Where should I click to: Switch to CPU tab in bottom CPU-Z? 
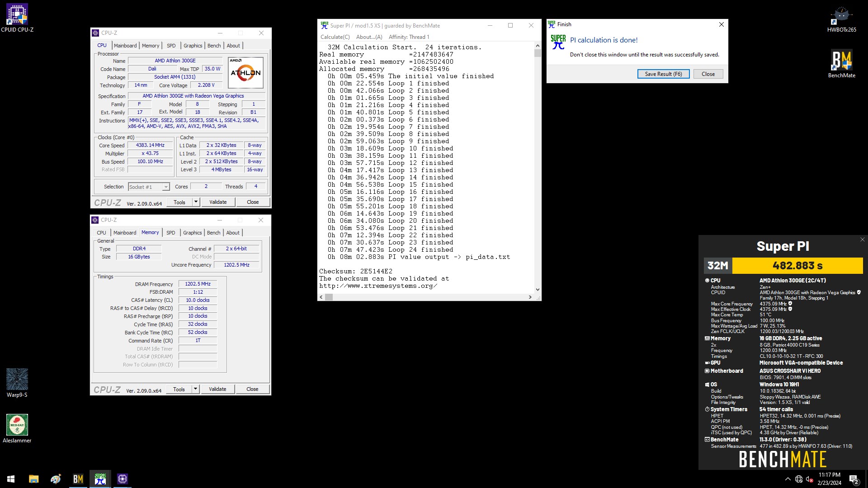pos(101,233)
